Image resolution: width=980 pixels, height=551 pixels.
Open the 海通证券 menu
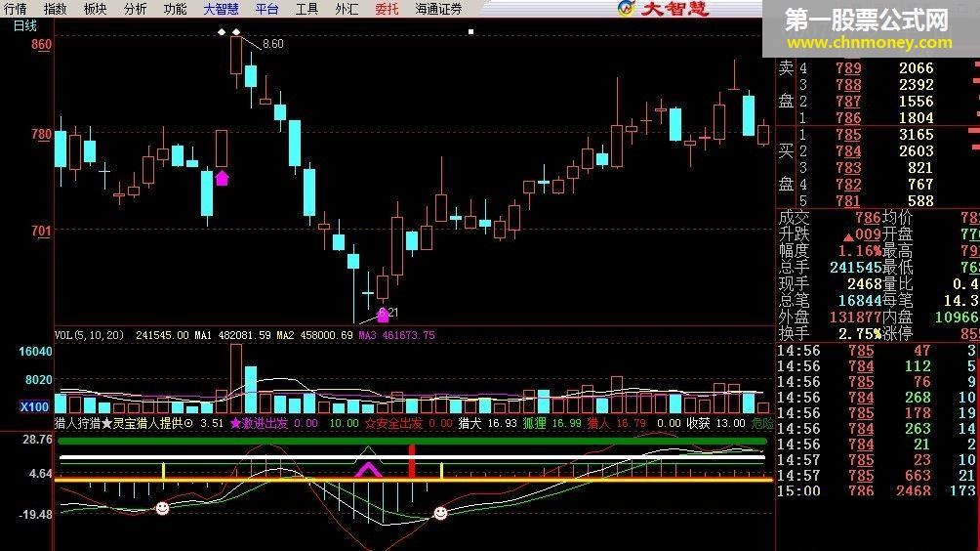pos(438,9)
